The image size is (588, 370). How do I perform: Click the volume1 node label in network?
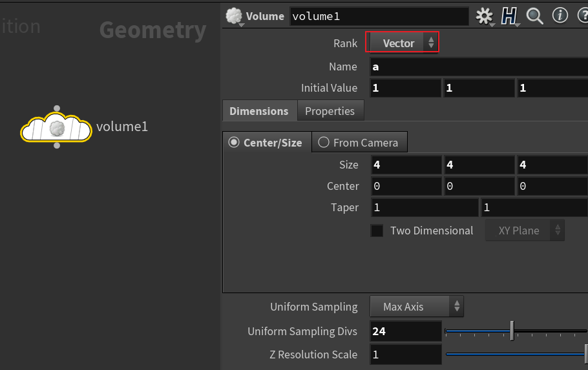point(122,127)
